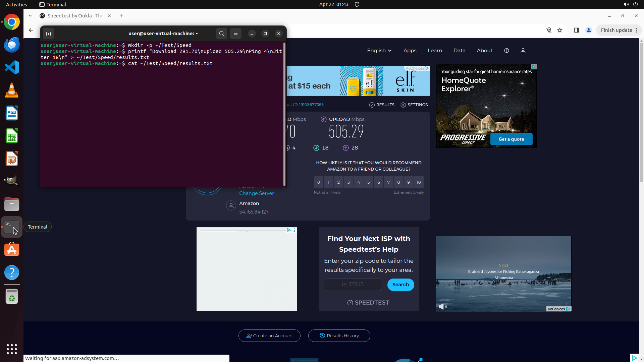The image size is (644, 362).
Task: Click the terminal search icon
Action: tap(221, 34)
